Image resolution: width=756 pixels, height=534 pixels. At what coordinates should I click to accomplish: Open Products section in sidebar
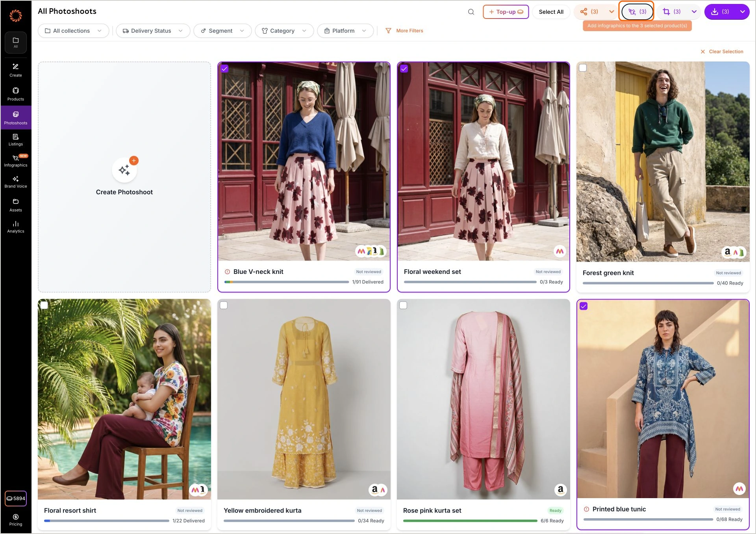pyautogui.click(x=16, y=94)
